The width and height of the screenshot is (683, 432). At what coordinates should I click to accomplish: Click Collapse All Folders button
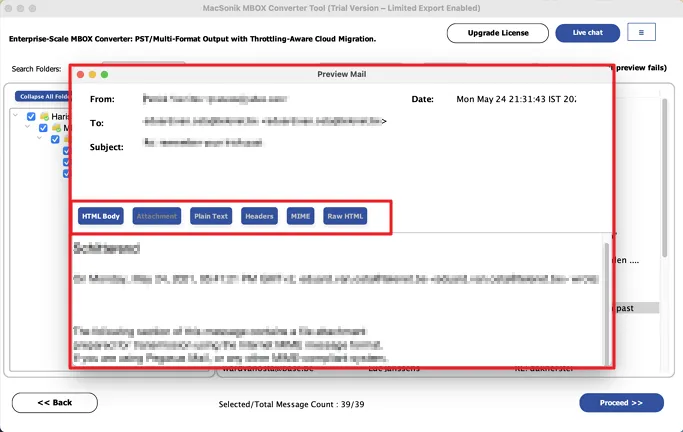tap(43, 96)
